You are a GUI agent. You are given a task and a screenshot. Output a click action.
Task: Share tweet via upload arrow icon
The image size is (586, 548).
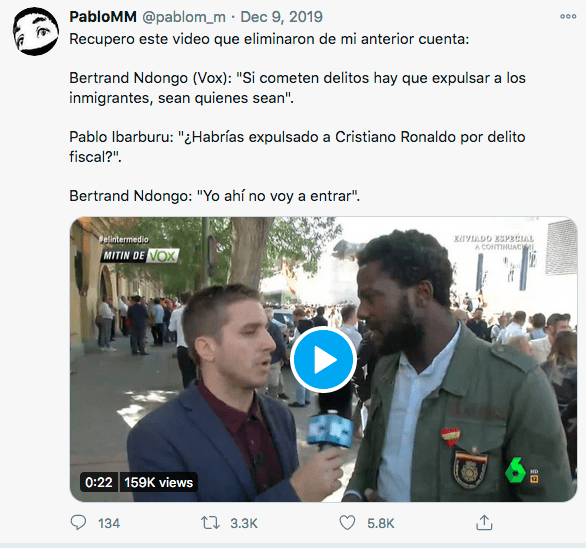point(484,523)
